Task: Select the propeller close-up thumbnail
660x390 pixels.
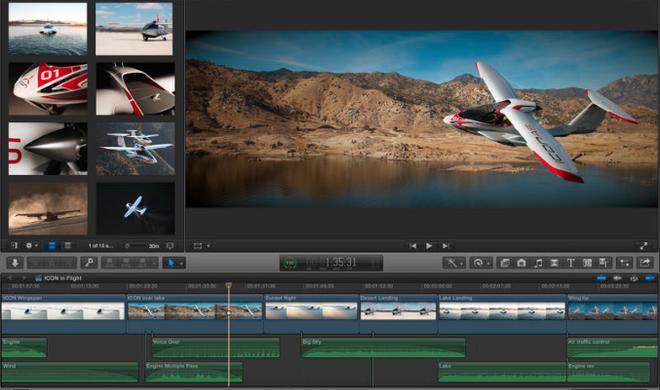Action: click(48, 149)
